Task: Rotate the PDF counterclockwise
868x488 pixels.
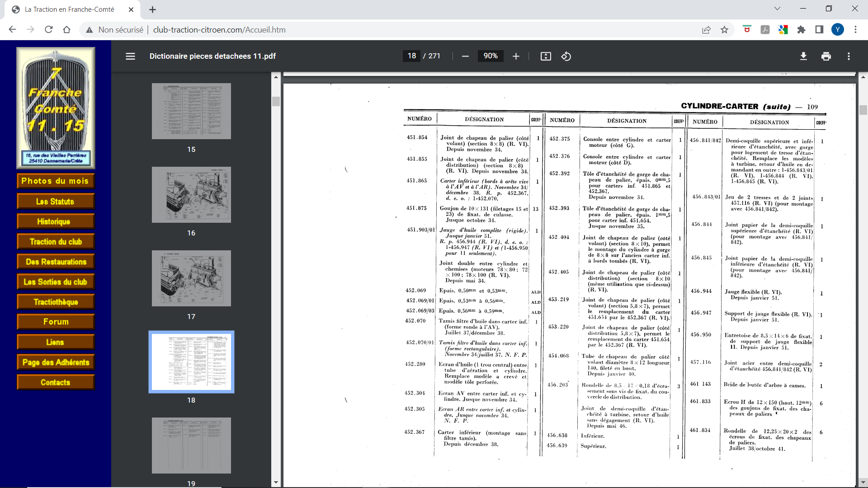Action: coord(566,56)
